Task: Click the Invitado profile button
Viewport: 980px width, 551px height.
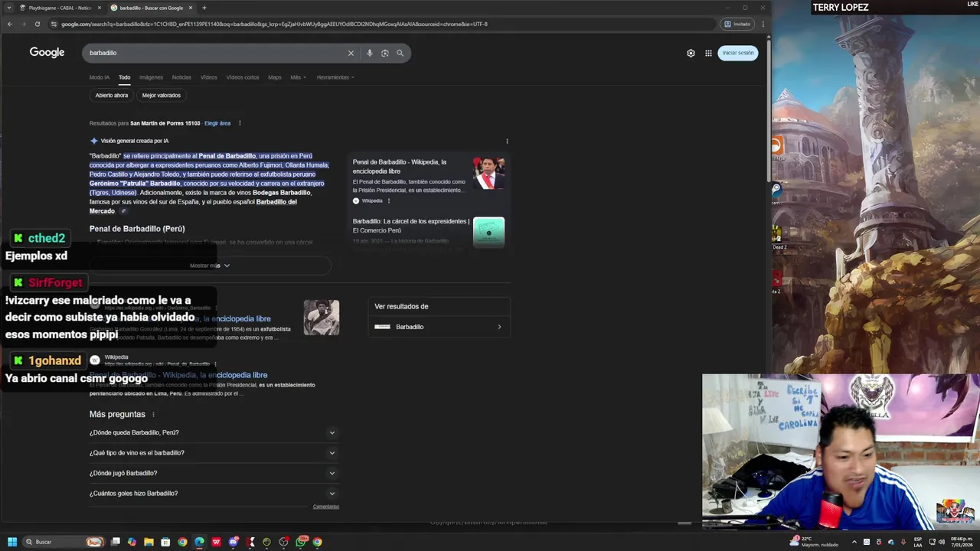Action: coord(737,24)
